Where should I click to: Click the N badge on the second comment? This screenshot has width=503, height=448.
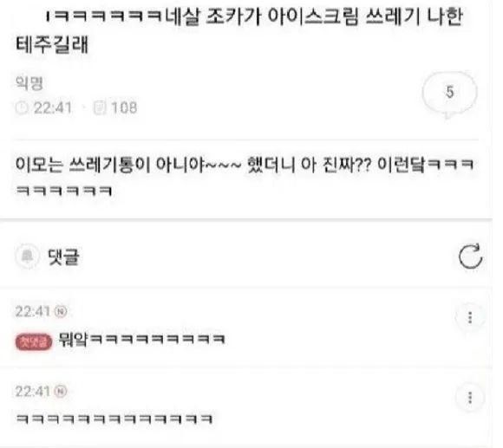point(61,392)
